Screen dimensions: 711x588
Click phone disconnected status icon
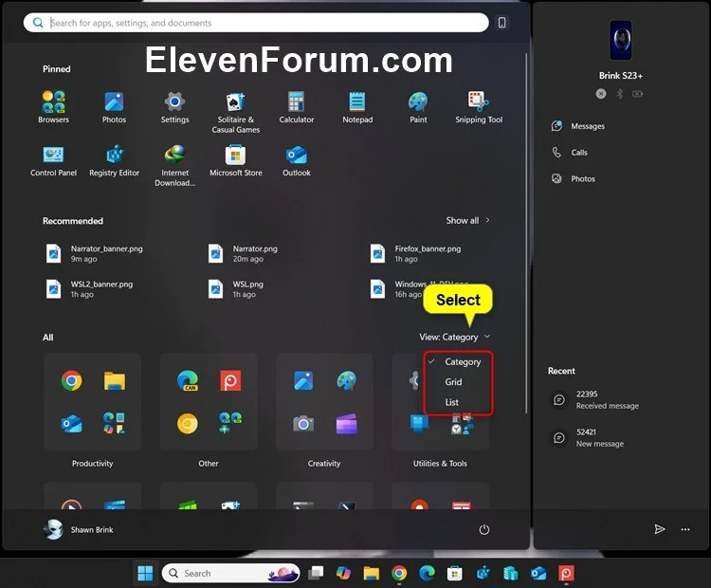click(x=601, y=94)
